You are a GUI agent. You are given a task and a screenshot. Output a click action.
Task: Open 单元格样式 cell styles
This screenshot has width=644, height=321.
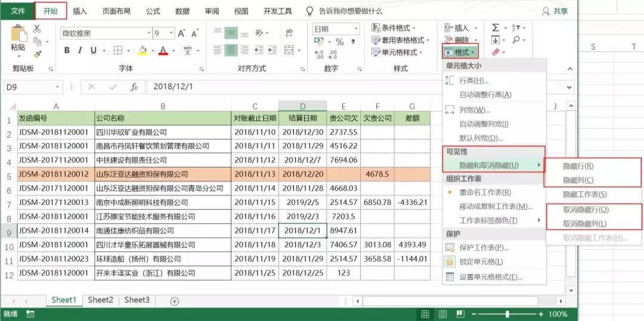(397, 52)
